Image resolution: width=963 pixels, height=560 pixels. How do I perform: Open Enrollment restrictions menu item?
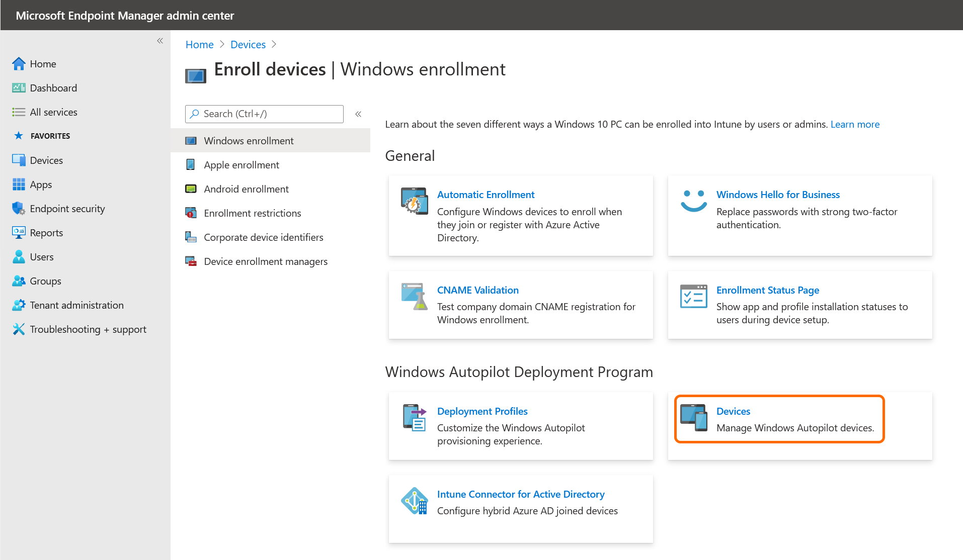[252, 213]
